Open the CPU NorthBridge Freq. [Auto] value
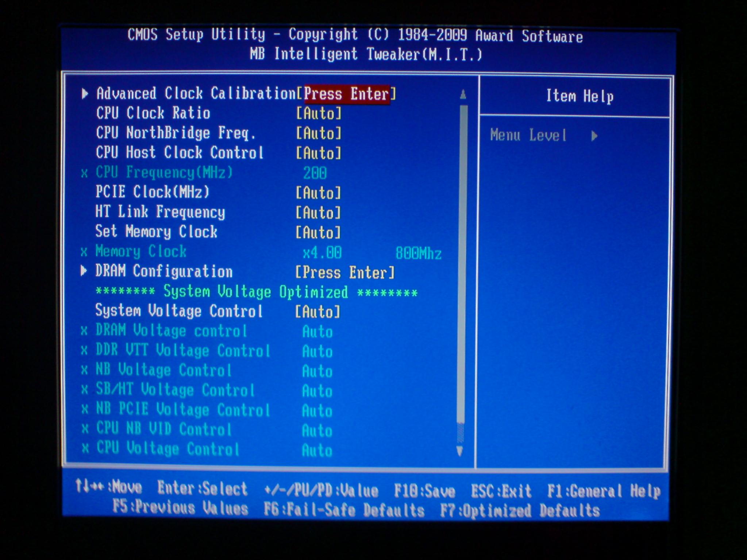This screenshot has width=747, height=560. coord(318,134)
